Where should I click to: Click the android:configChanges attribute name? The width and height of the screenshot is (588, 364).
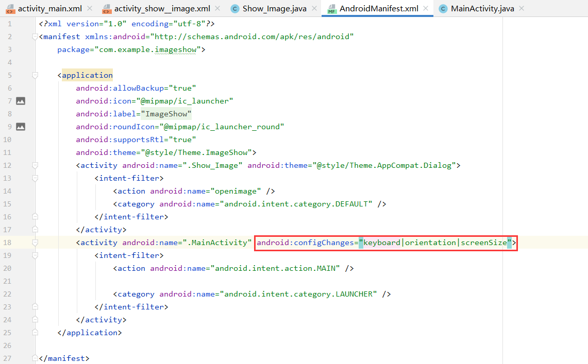pyautogui.click(x=305, y=242)
